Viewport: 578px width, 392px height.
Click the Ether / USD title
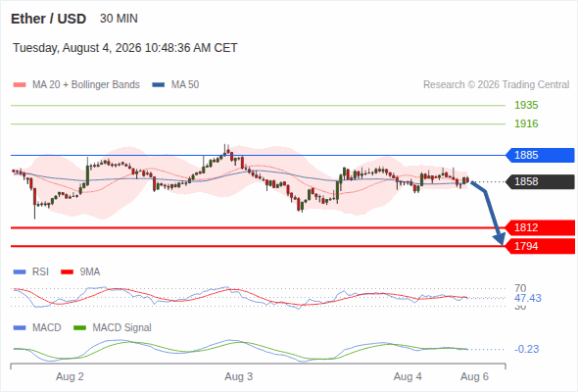(48, 19)
